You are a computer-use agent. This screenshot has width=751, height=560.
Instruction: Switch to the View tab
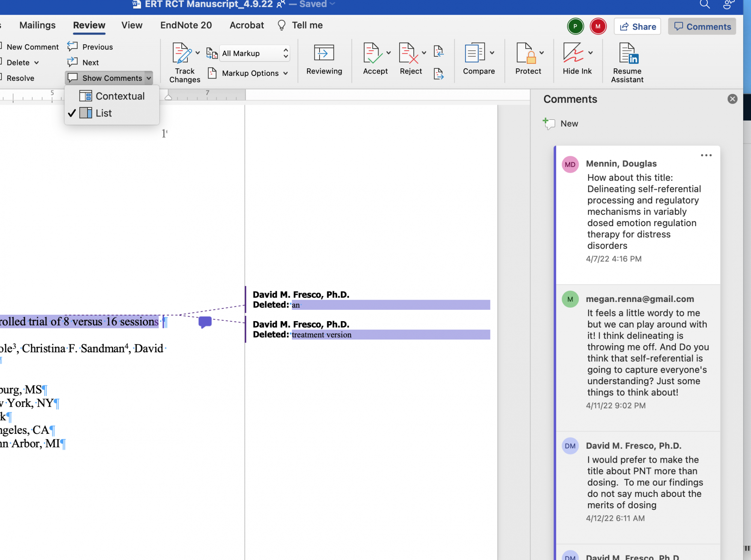pyautogui.click(x=132, y=25)
